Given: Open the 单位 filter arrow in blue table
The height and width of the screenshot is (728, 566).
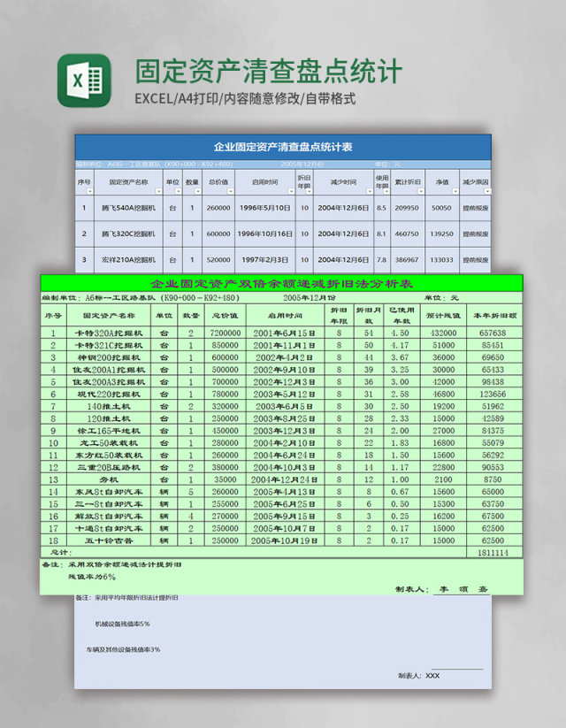Looking at the screenshot, I should point(179,191).
